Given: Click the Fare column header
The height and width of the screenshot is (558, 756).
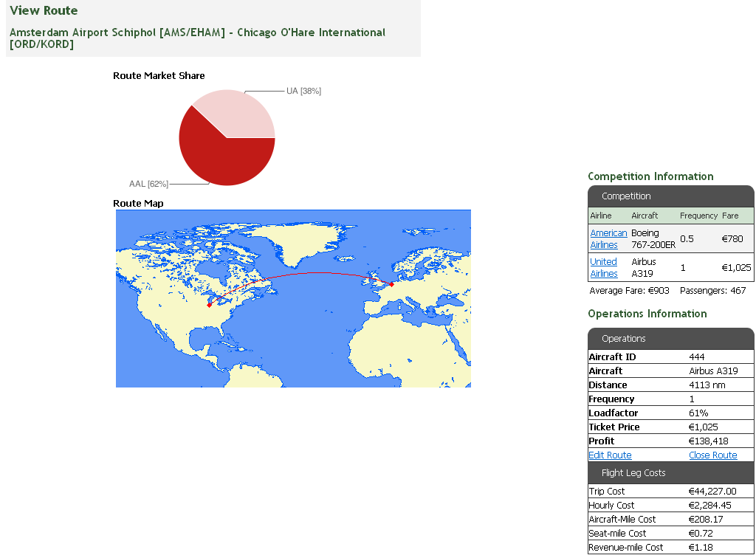Looking at the screenshot, I should pos(730,216).
